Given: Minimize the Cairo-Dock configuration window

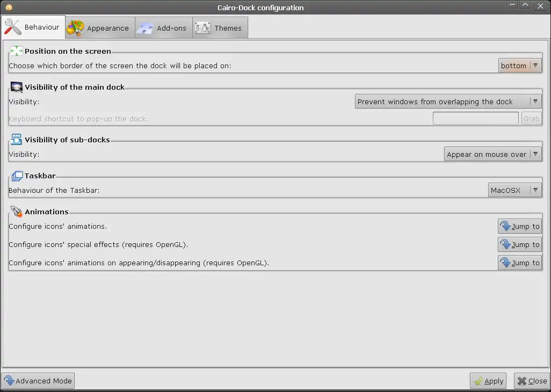Looking at the screenshot, I should pyautogui.click(x=513, y=5).
